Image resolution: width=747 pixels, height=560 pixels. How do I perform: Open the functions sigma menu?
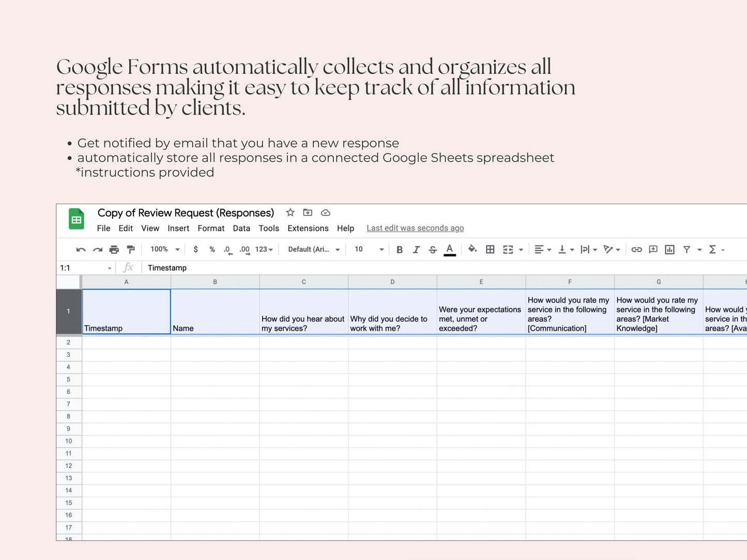tap(716, 250)
